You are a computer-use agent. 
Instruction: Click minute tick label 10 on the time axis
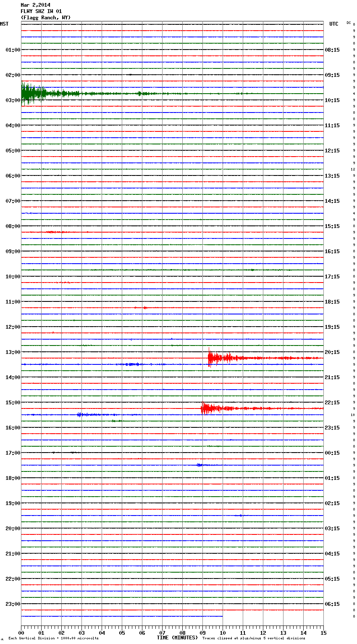coord(223,633)
